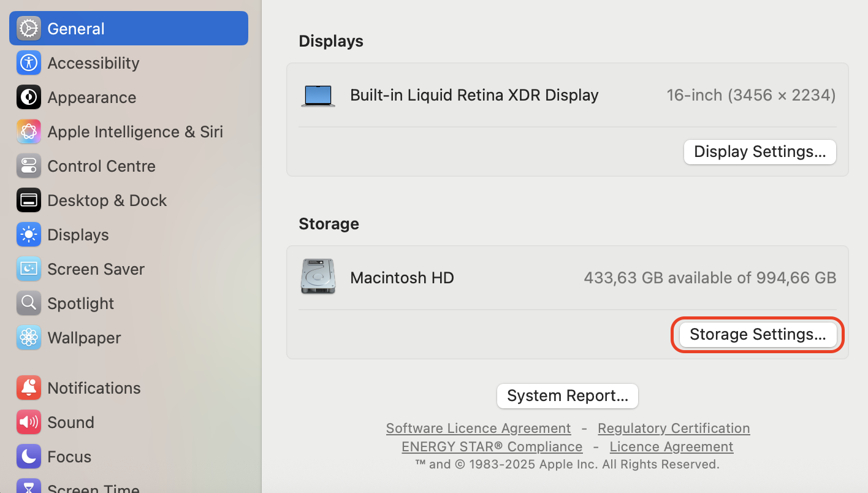Screen dimensions: 868x493
Task: Open Sound settings via speaker icon
Action: click(29, 422)
